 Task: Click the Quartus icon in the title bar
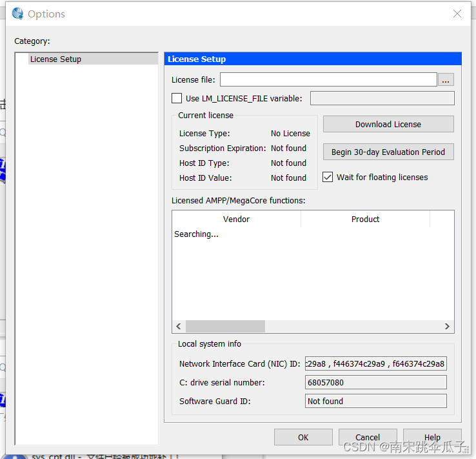(17, 14)
